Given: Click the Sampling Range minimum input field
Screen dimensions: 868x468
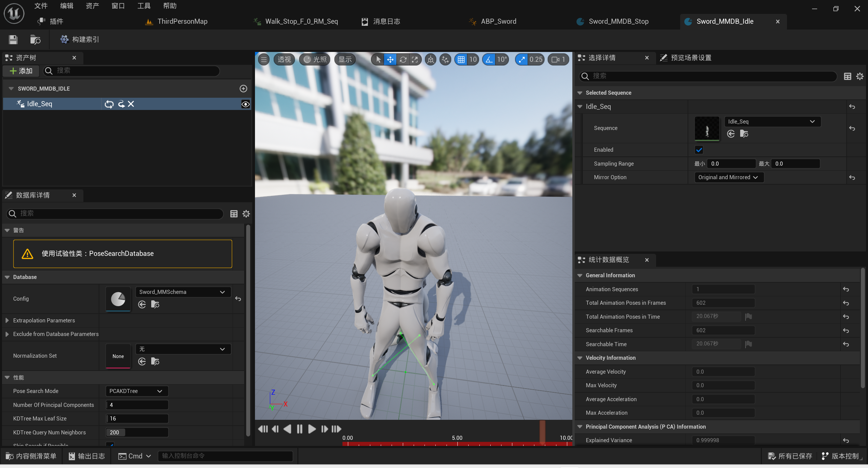Looking at the screenshot, I should (x=731, y=164).
